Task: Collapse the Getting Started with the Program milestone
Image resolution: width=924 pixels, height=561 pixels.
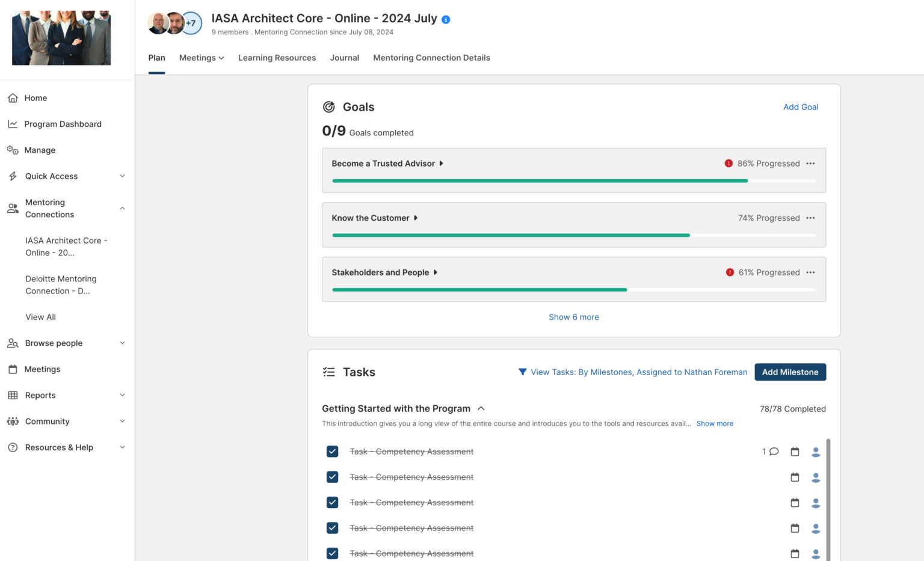Action: coord(481,408)
